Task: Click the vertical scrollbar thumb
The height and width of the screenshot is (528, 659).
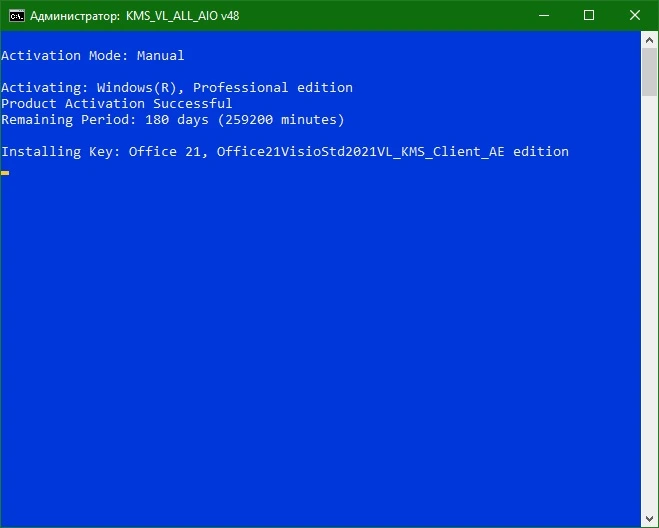Action: coord(649,72)
